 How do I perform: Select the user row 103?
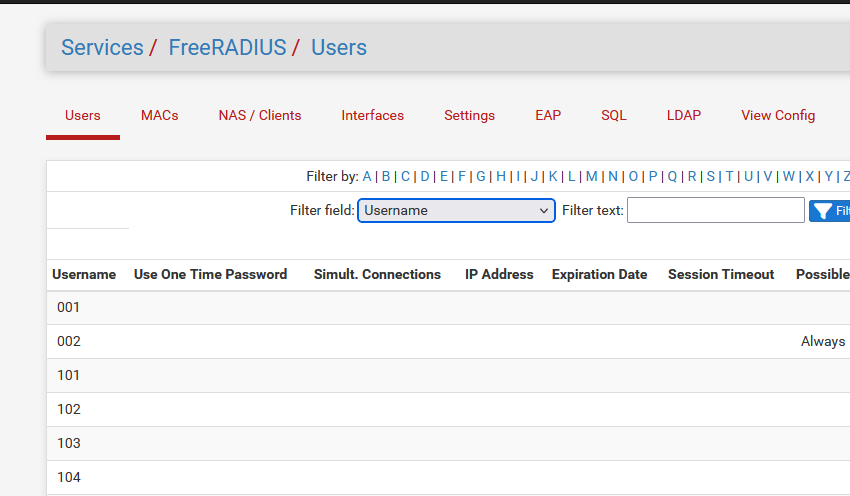(68, 444)
